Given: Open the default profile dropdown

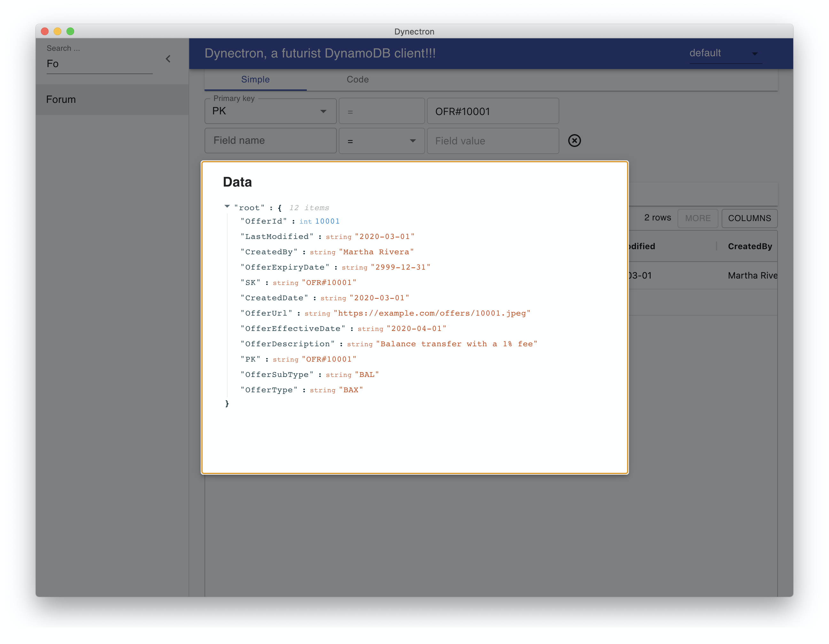Looking at the screenshot, I should pyautogui.click(x=724, y=53).
